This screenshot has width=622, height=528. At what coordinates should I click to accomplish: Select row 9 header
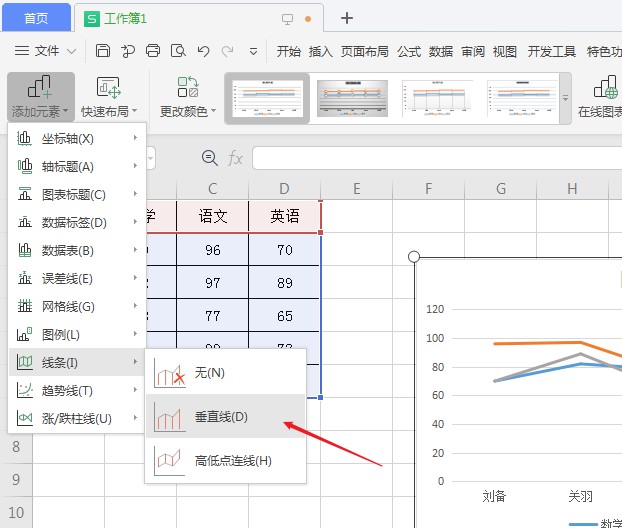pyautogui.click(x=16, y=480)
